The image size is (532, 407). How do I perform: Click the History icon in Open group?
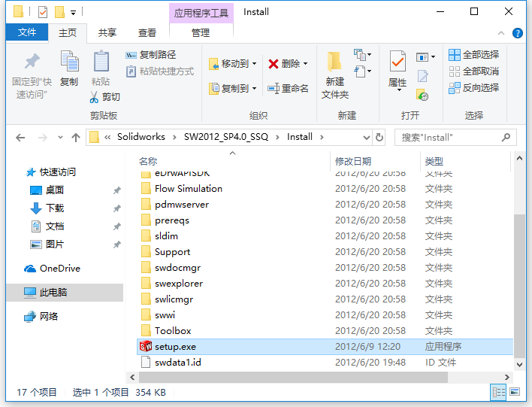point(422,95)
